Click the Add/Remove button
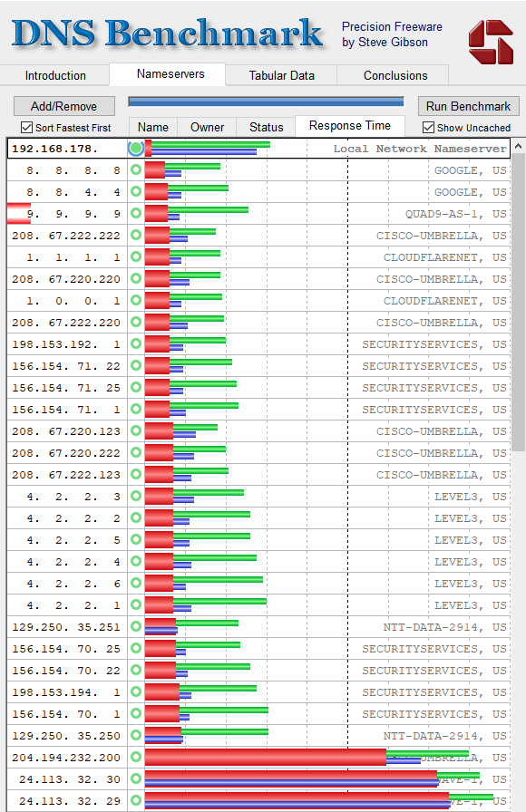 point(63,106)
